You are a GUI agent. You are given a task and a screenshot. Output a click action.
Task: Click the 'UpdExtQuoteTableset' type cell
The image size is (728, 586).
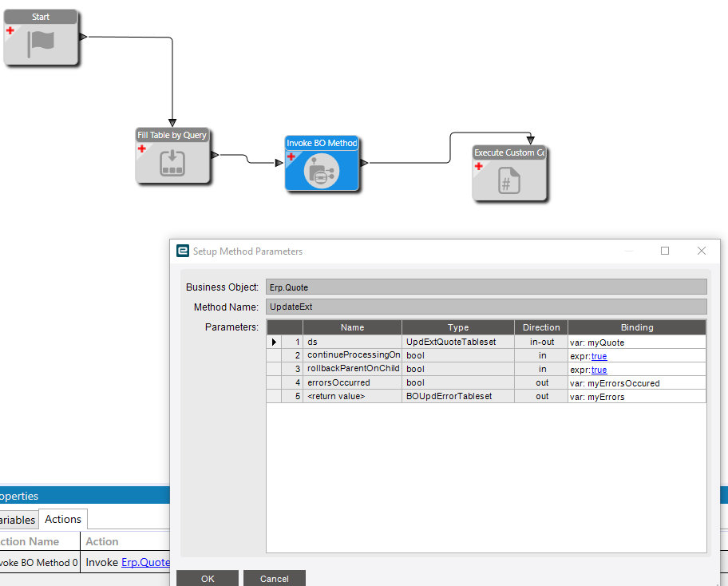[x=458, y=342]
